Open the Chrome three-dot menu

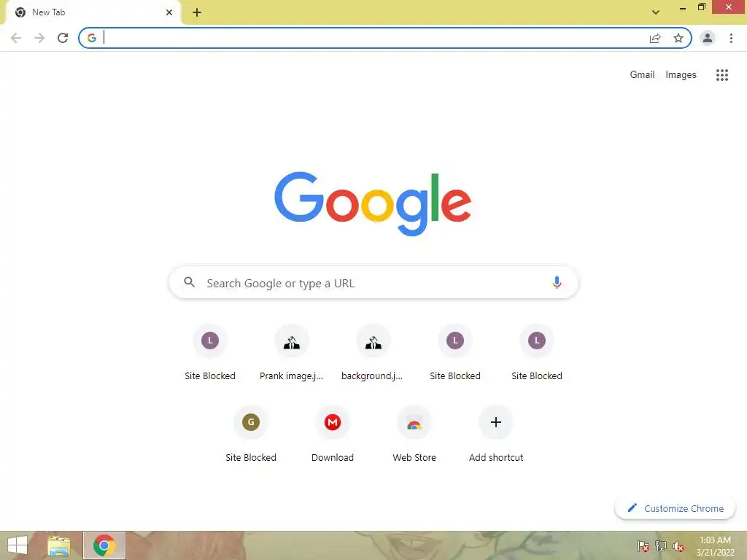(x=731, y=38)
